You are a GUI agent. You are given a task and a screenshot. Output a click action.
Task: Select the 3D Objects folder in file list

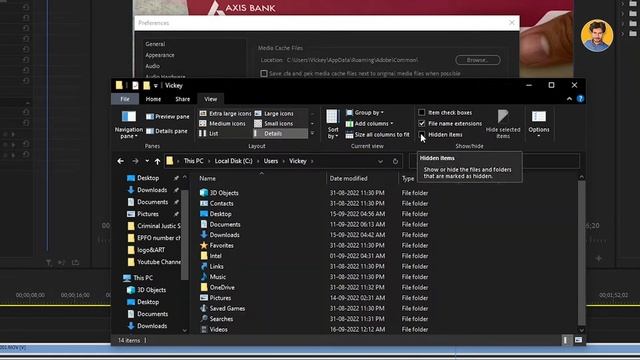pos(224,193)
